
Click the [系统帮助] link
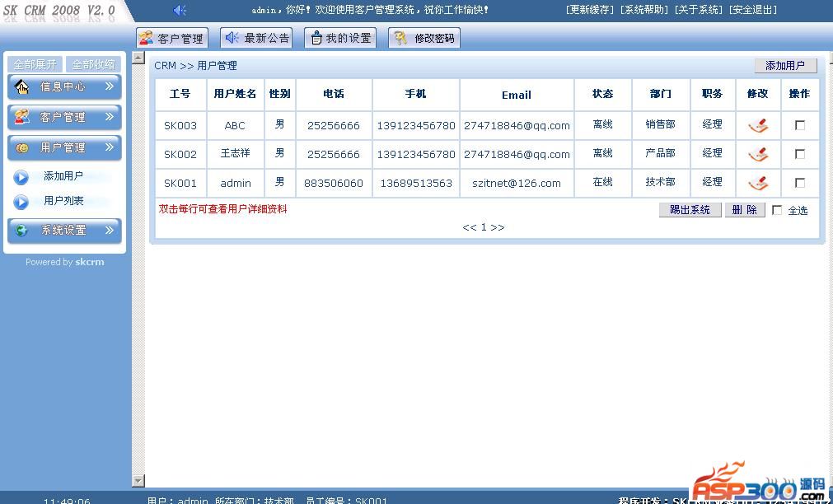[644, 10]
